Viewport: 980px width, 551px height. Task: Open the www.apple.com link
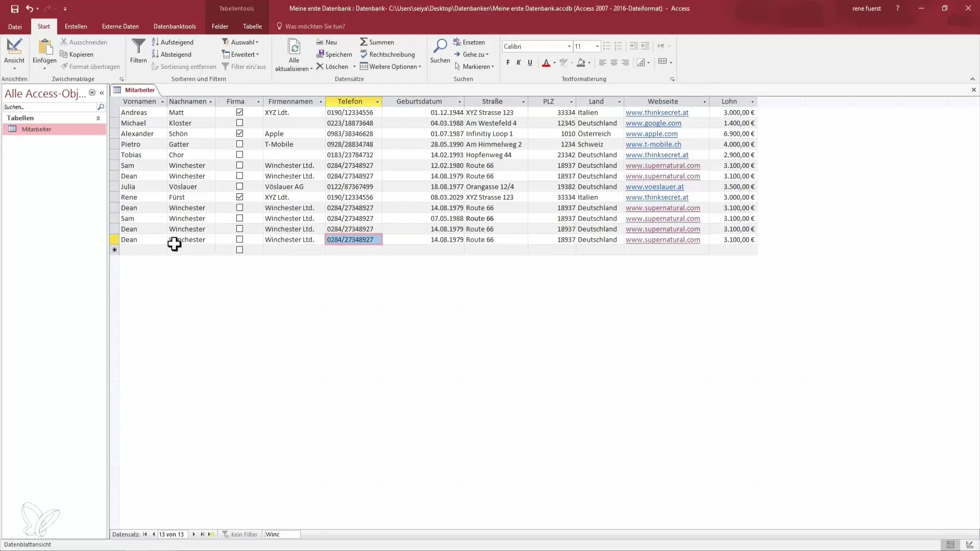coord(652,134)
